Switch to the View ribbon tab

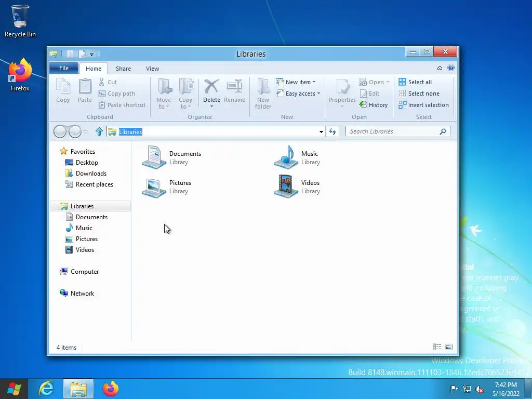(152, 69)
